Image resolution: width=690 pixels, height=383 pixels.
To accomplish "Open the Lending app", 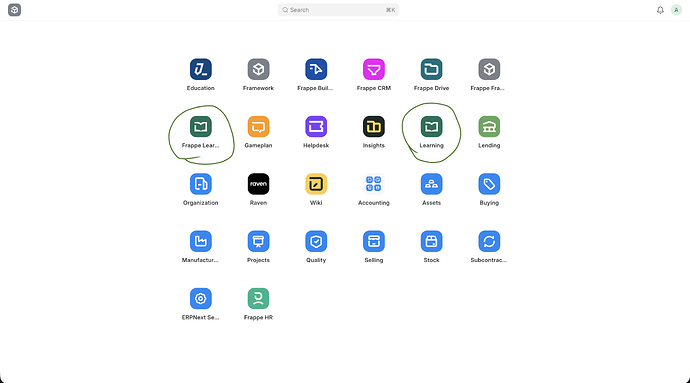I will click(489, 127).
